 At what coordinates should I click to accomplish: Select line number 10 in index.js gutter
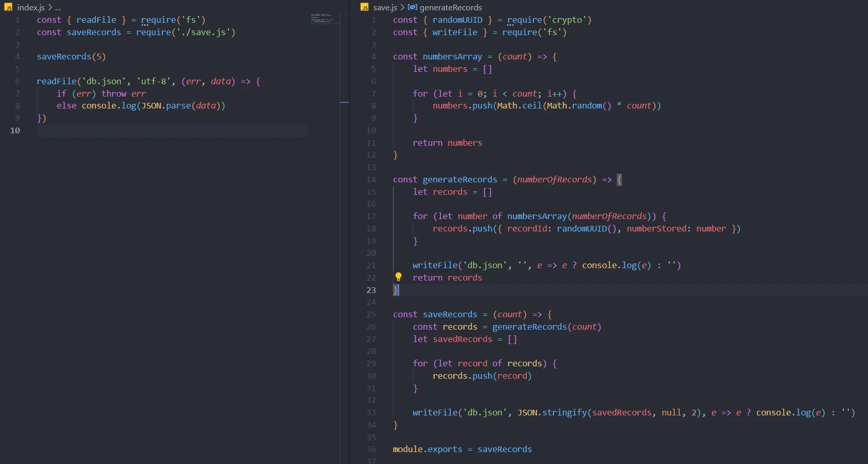click(15, 130)
